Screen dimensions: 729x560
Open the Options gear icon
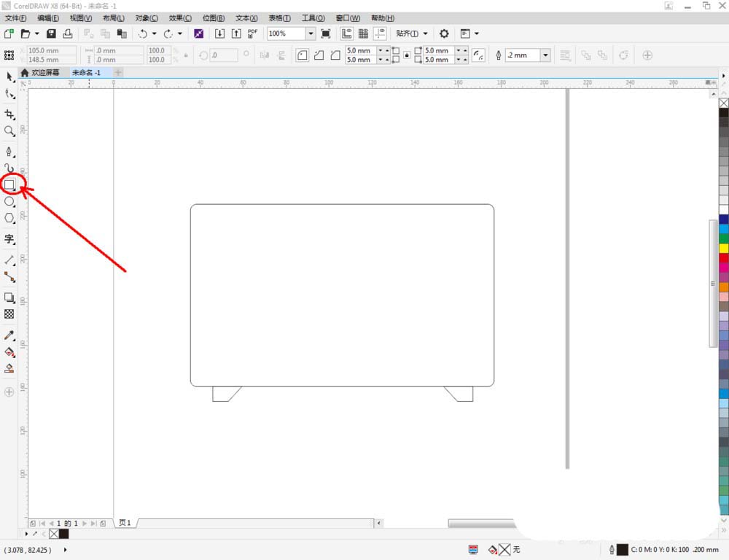444,34
